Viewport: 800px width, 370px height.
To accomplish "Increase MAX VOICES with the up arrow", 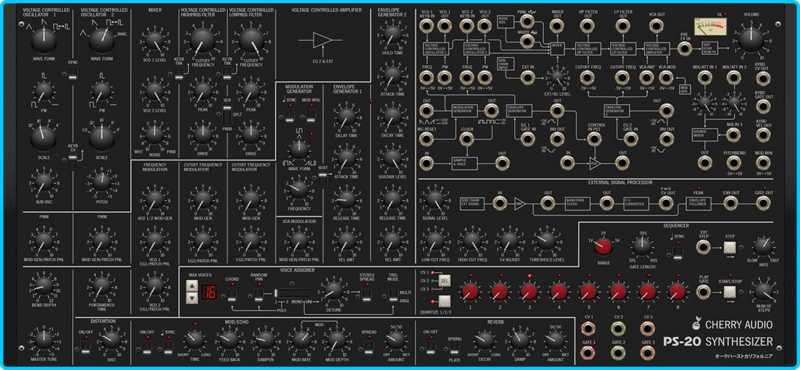I will coord(192,286).
